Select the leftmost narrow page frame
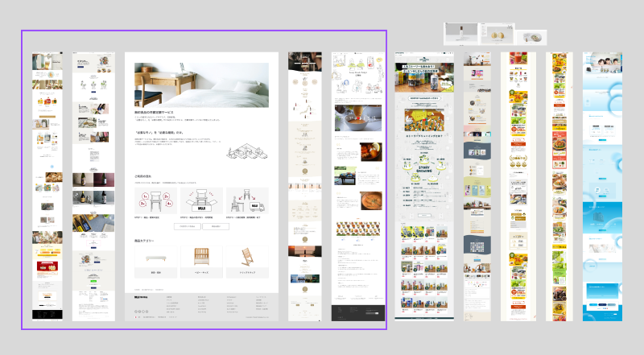Screen dimensions: 644x355 (x=47, y=185)
